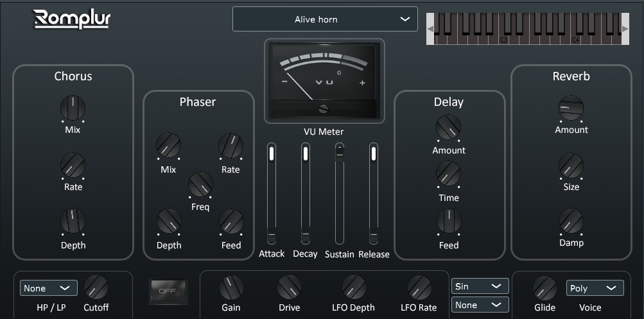Image resolution: width=644 pixels, height=319 pixels.
Task: Click the Chorus Depth knob
Action: pos(73,221)
